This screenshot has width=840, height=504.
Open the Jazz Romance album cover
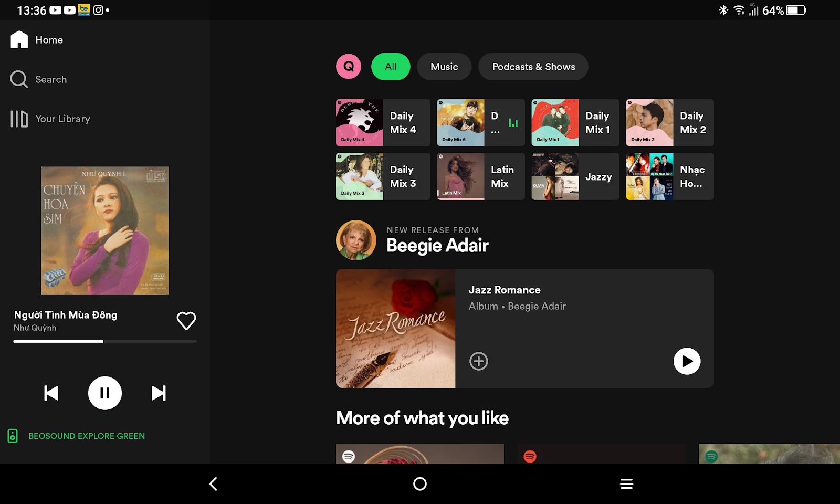pos(396,329)
